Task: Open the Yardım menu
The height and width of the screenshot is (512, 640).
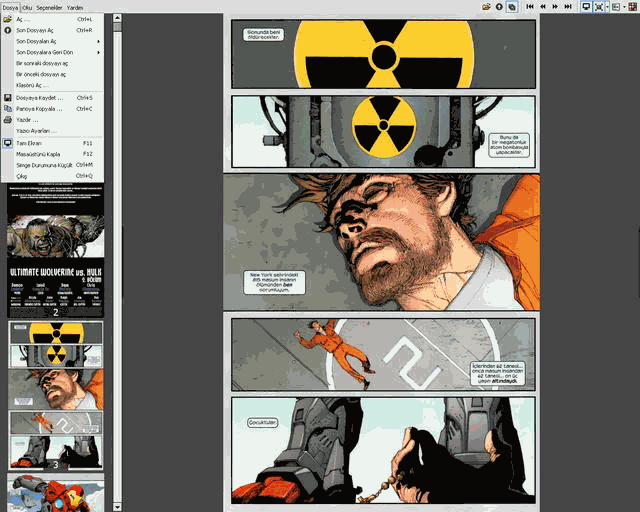Action: tap(75, 7)
